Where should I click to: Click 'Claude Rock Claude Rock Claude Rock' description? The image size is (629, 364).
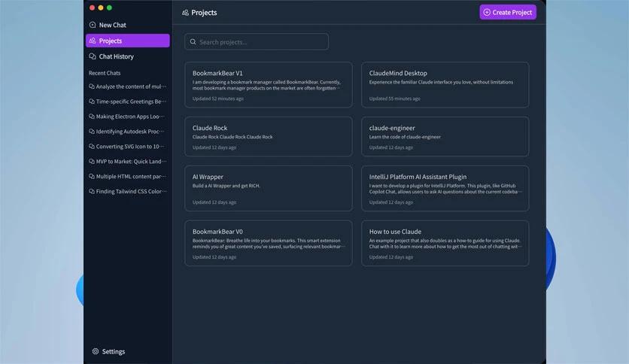[232, 137]
